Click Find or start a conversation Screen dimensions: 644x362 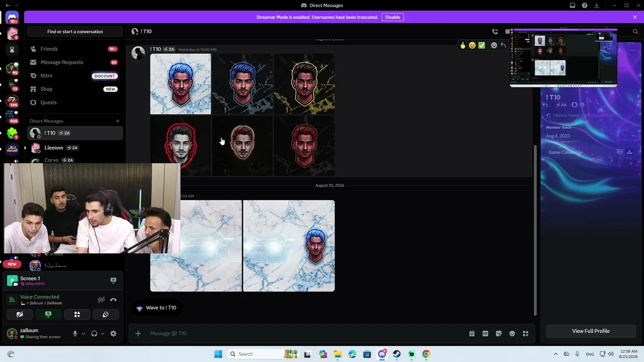75,32
